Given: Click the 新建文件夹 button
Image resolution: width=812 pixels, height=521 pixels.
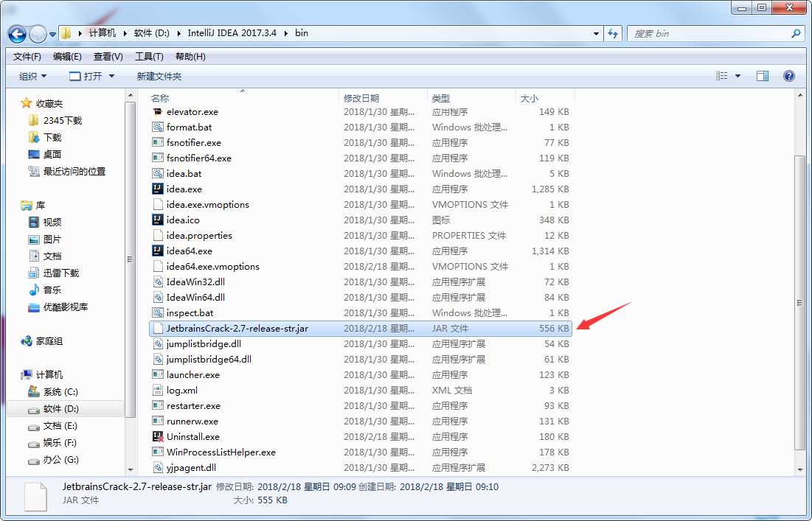Looking at the screenshot, I should (159, 77).
